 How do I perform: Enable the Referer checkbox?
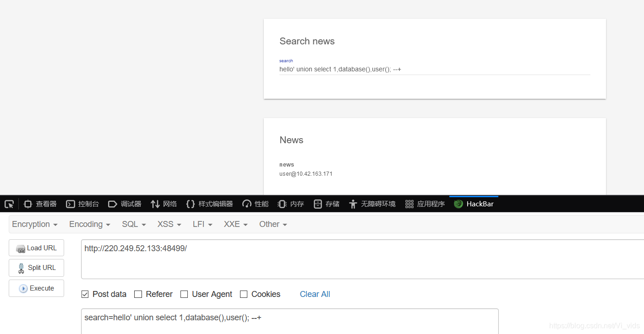(x=138, y=294)
